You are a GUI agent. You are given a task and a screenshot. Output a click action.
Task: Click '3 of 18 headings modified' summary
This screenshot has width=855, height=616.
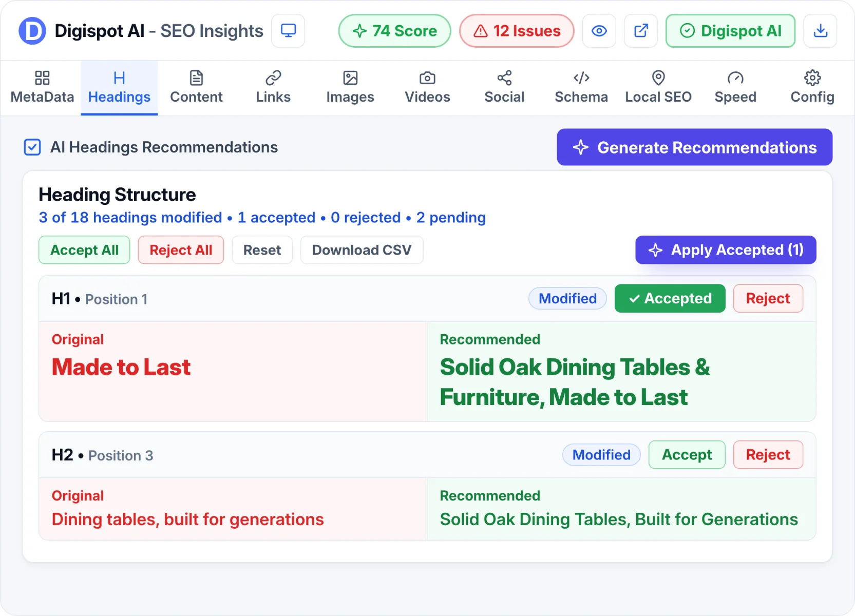click(130, 218)
